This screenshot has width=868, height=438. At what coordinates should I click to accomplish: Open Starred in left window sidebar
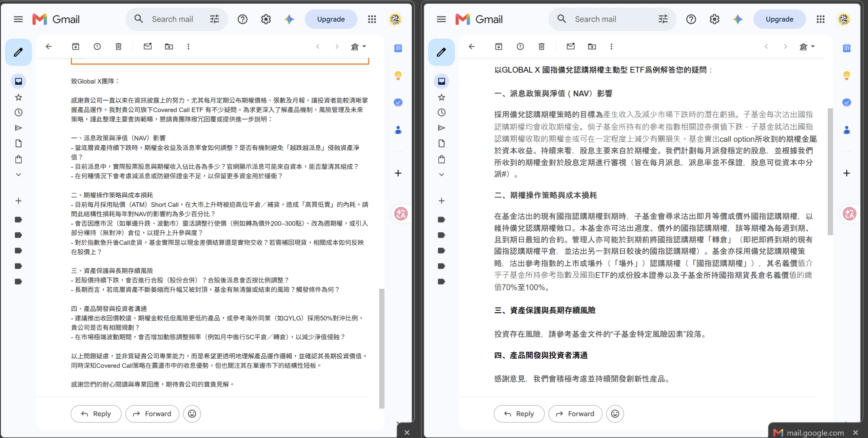[x=18, y=98]
